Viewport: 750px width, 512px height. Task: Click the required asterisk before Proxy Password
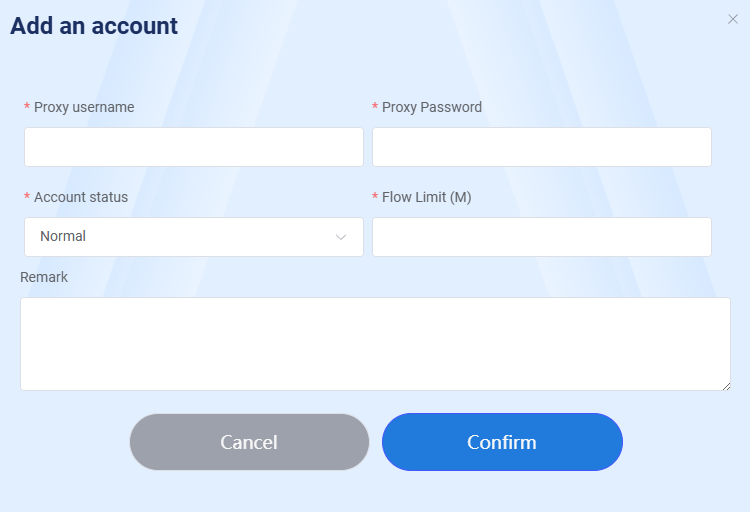(x=375, y=106)
